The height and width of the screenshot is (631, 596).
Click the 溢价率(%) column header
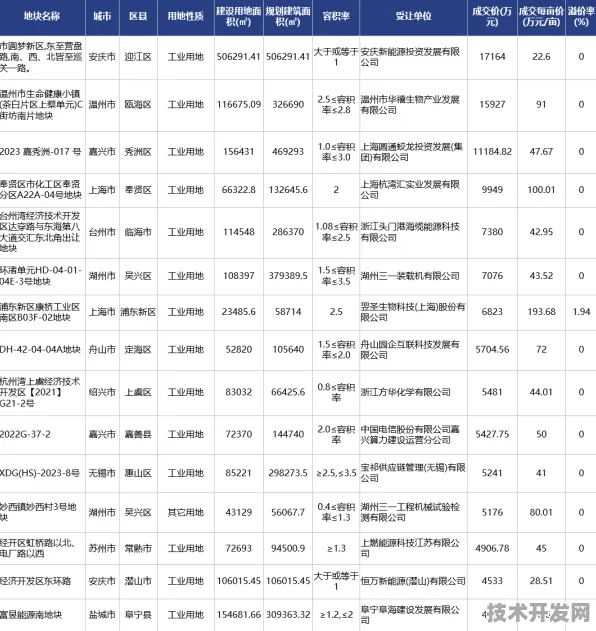(581, 16)
